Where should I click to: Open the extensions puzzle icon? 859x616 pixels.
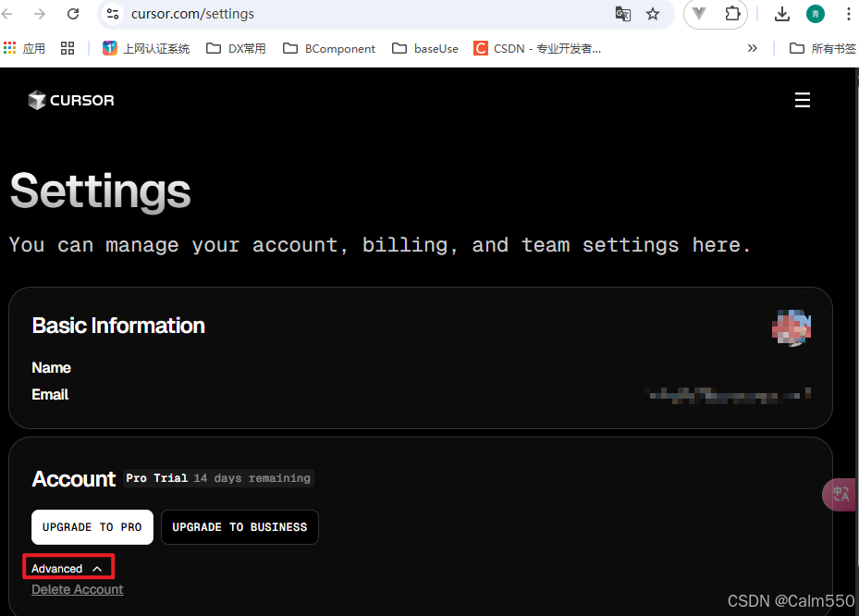pyautogui.click(x=732, y=14)
